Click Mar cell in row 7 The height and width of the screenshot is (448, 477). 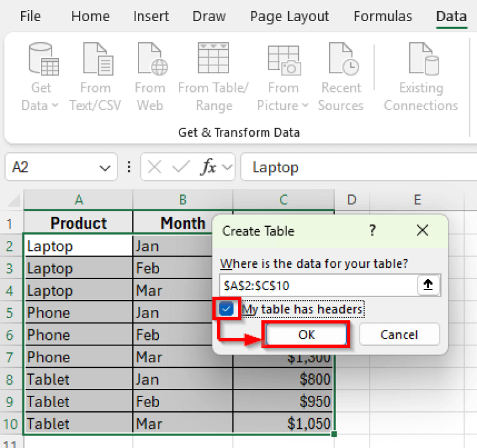click(x=183, y=357)
